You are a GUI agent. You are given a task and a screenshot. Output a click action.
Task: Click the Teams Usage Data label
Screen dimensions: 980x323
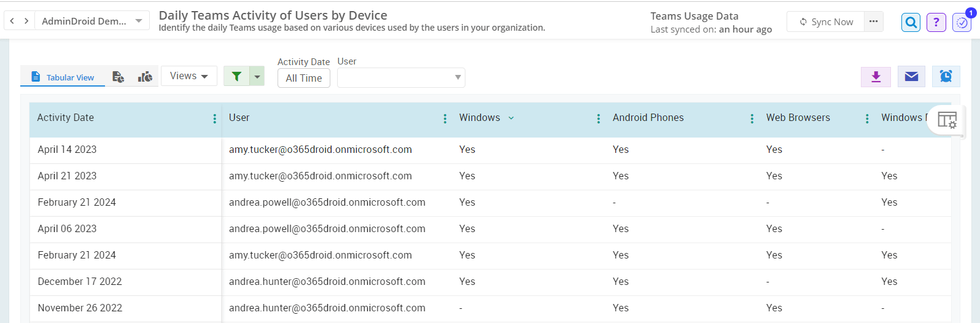coord(694,17)
